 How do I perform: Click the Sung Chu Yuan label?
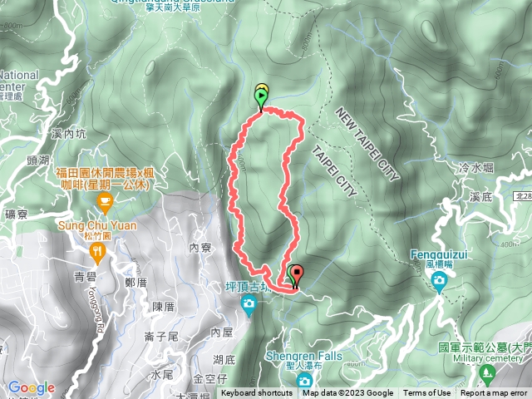coord(97,225)
